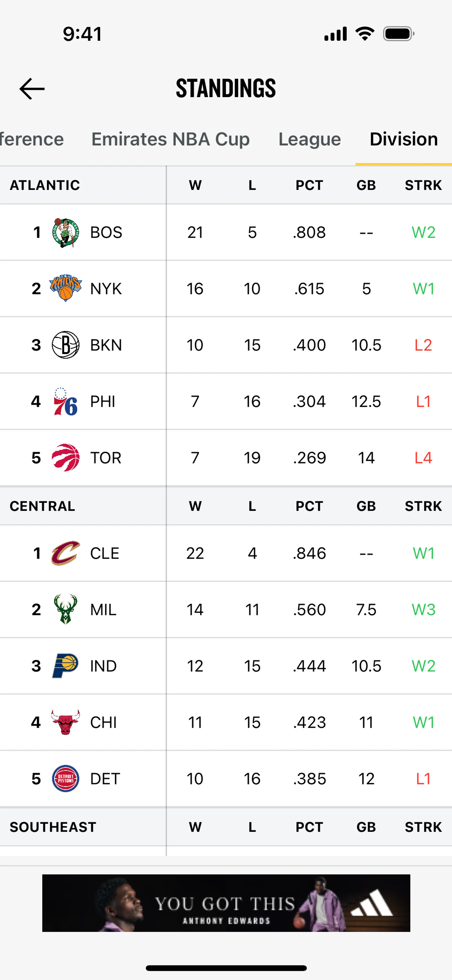Viewport: 452px width, 980px height.
Task: Open the adidas Anthony Edwards ad banner
Action: pyautogui.click(x=226, y=903)
